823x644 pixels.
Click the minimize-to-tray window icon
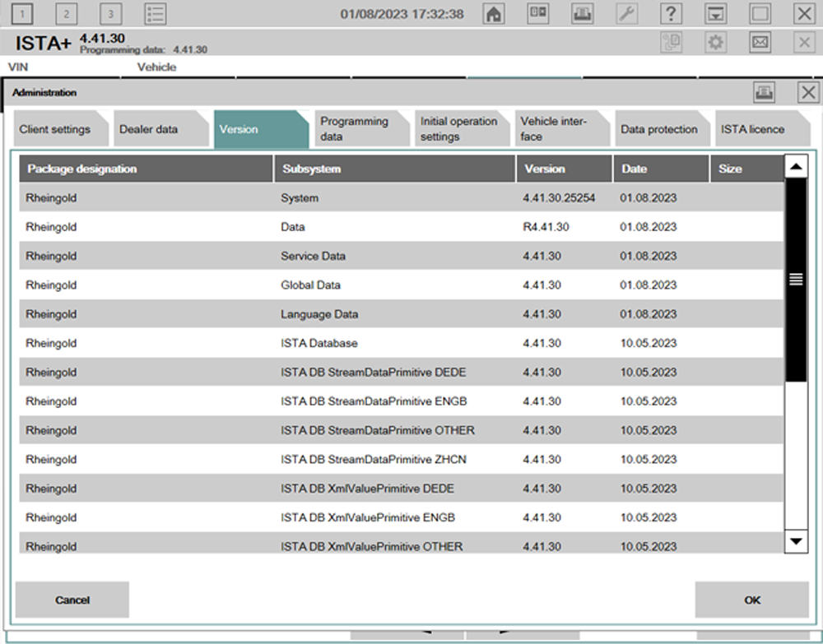point(715,14)
